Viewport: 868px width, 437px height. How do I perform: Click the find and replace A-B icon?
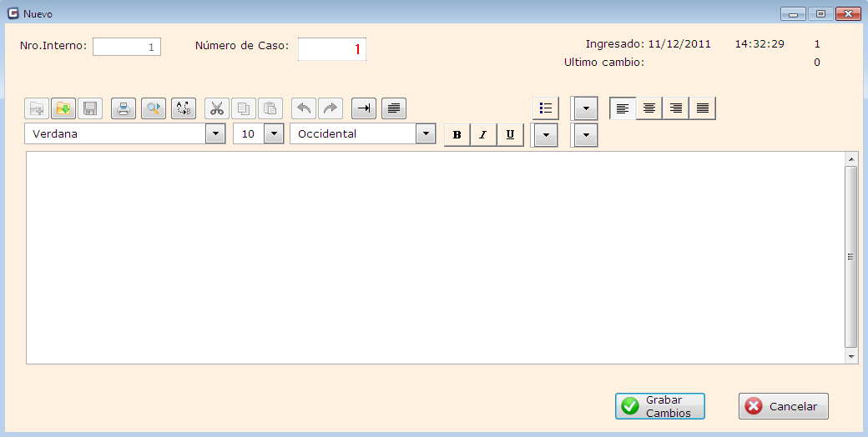(184, 108)
